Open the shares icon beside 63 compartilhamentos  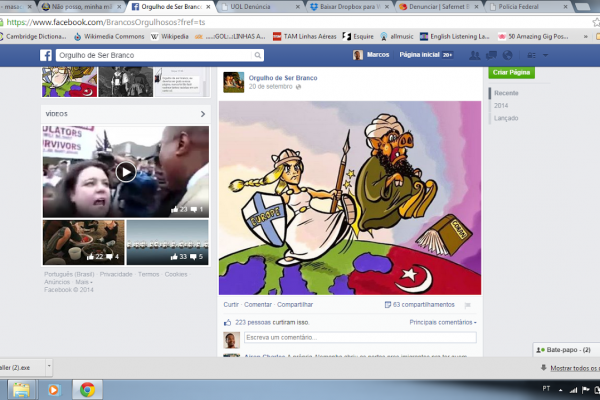388,305
